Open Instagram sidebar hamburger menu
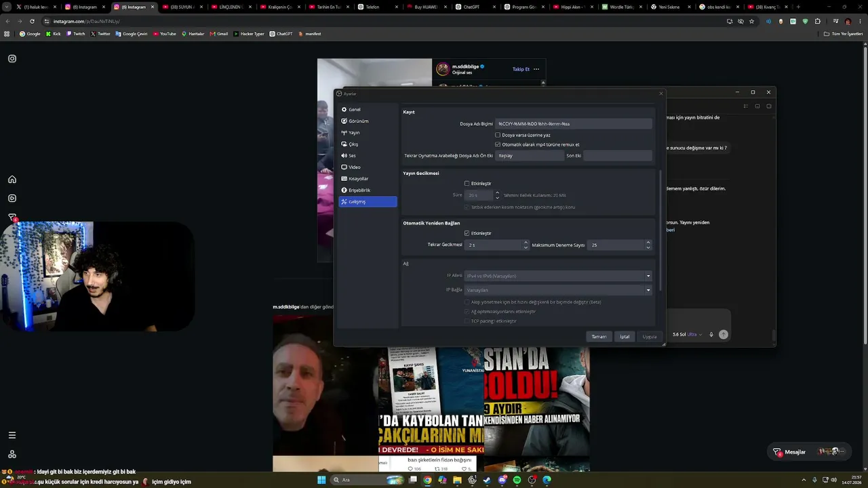 coord(12,435)
